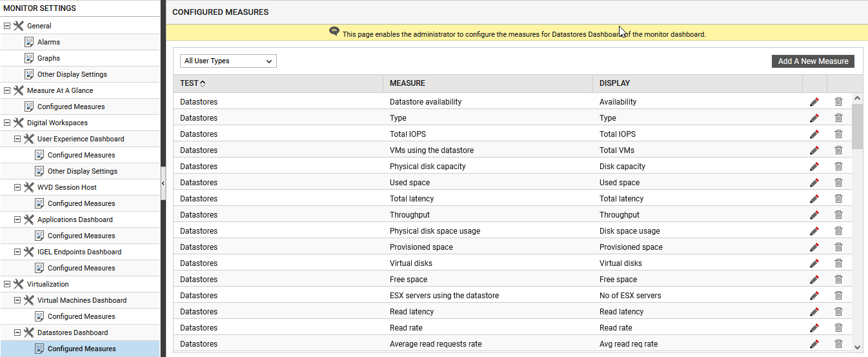The height and width of the screenshot is (357, 868).
Task: Click the table scrollbar down arrow
Action: tap(857, 347)
